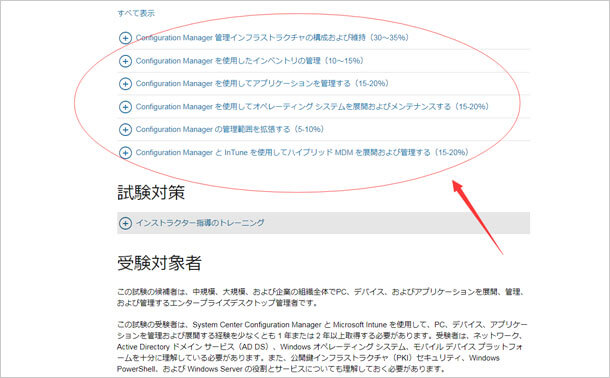610x378 pixels.
Task: Click the すべて表示 link
Action: pyautogui.click(x=136, y=13)
